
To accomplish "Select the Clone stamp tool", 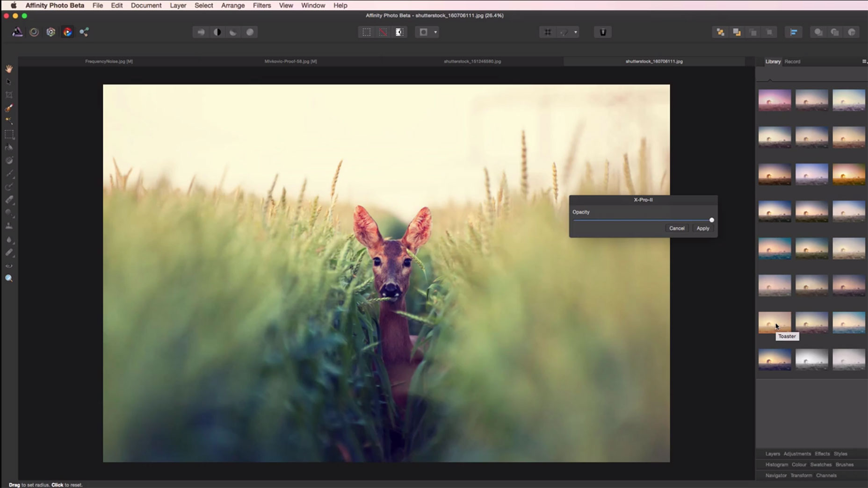I will [9, 226].
